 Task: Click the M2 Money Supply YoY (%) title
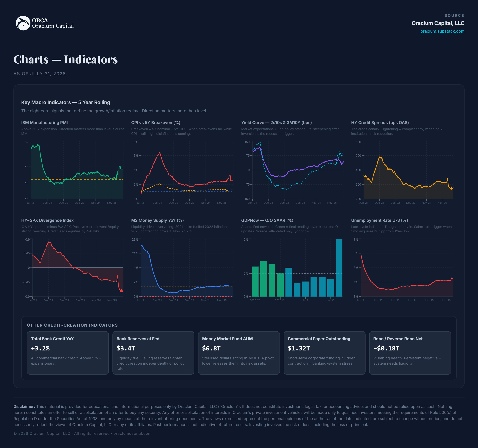pos(157,220)
